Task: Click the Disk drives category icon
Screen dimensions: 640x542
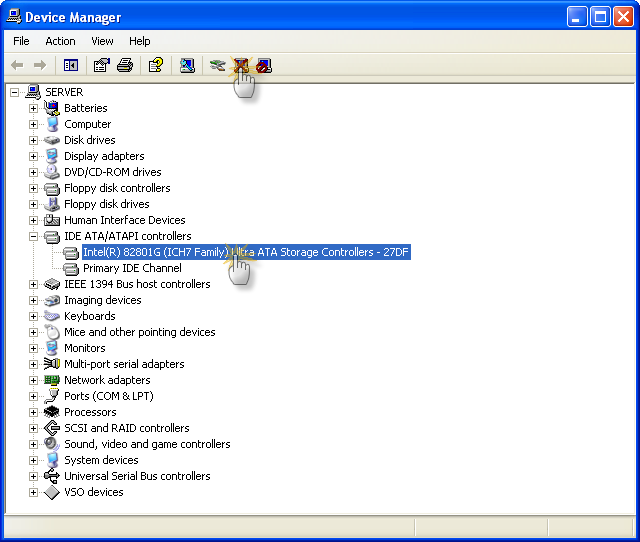Action: (52, 140)
